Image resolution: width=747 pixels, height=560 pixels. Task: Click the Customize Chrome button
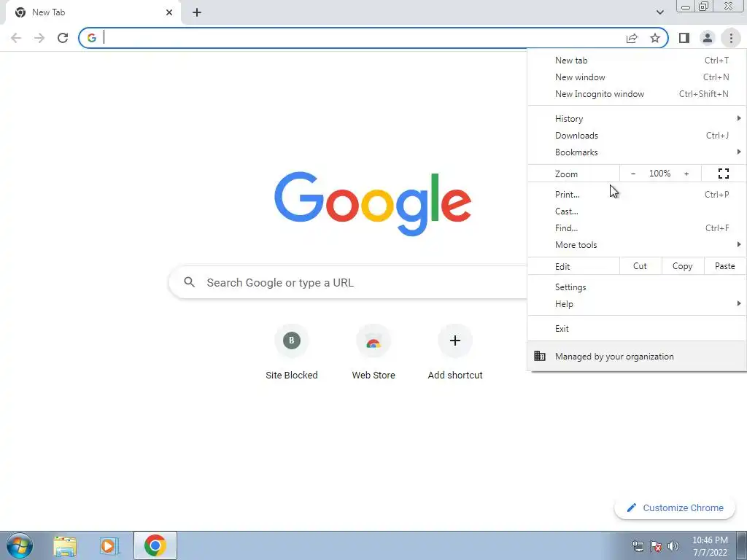point(675,507)
